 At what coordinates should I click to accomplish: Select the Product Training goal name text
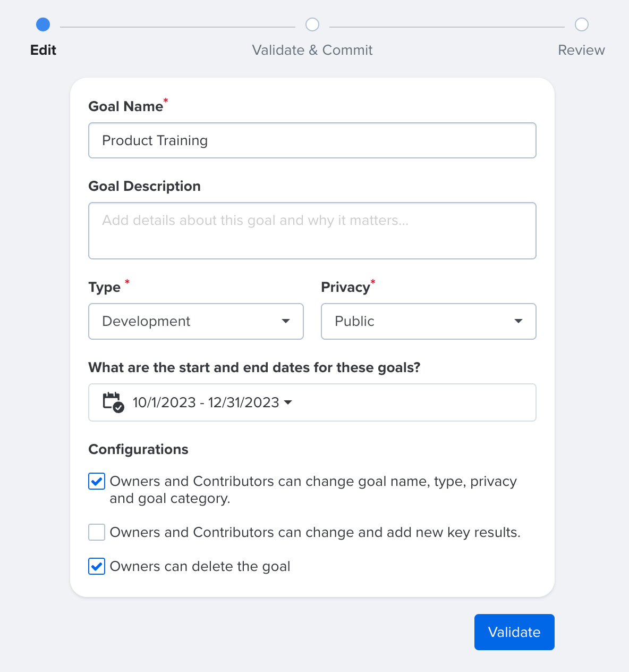coord(155,140)
